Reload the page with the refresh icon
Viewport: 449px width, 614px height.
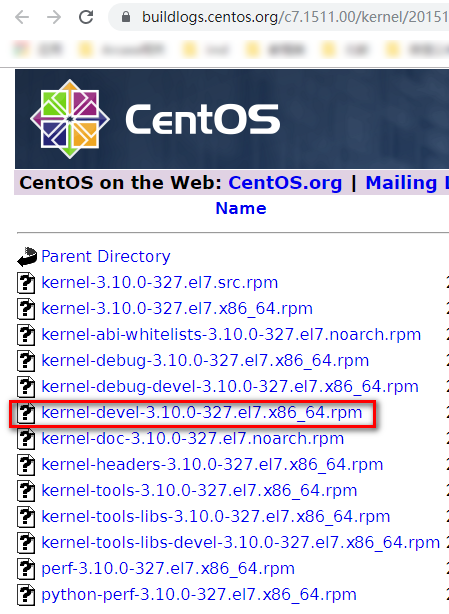[86, 17]
